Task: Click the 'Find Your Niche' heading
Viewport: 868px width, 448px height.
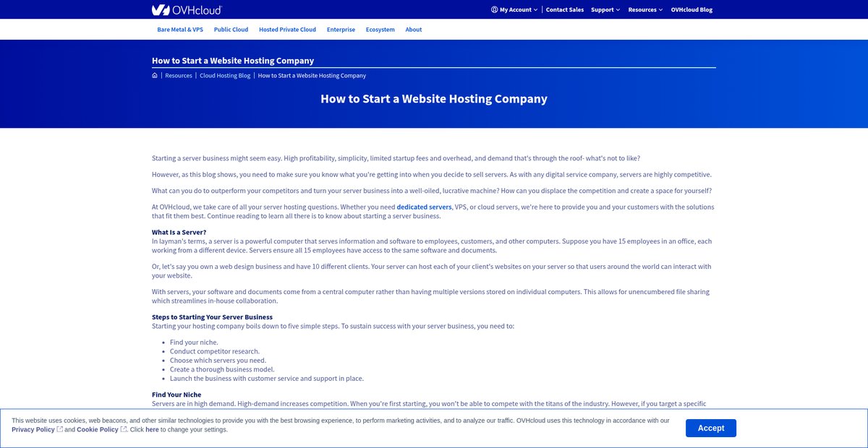Action: click(176, 394)
